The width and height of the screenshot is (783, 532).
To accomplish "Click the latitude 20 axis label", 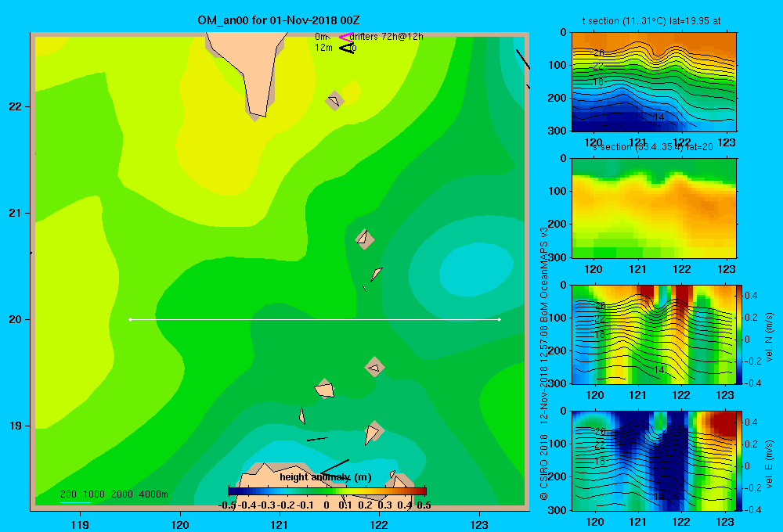I will pos(16,319).
